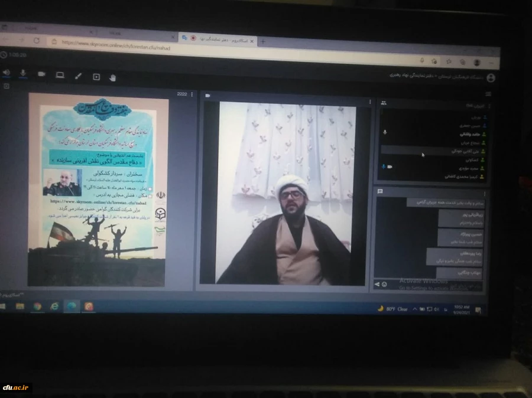Open the emoji picker in chat
This screenshot has height=398, width=532.
(x=384, y=285)
